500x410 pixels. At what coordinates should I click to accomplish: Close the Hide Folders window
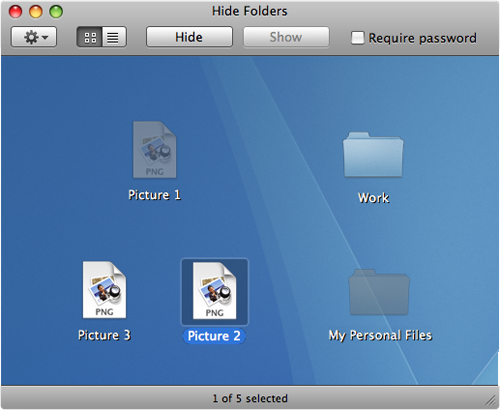tap(15, 11)
